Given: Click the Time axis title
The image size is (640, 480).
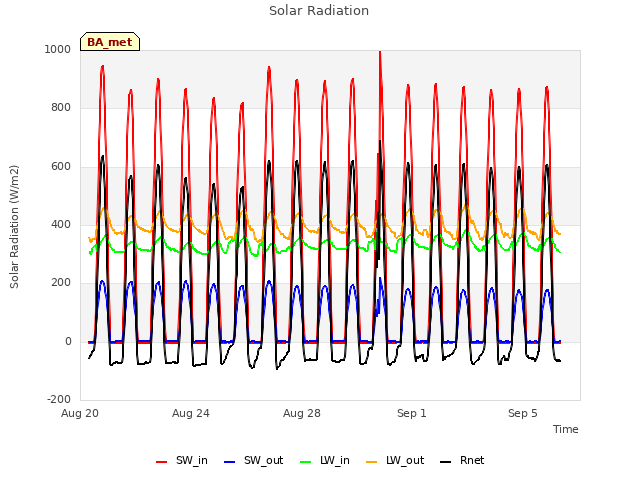Looking at the screenshot, I should point(566,429).
